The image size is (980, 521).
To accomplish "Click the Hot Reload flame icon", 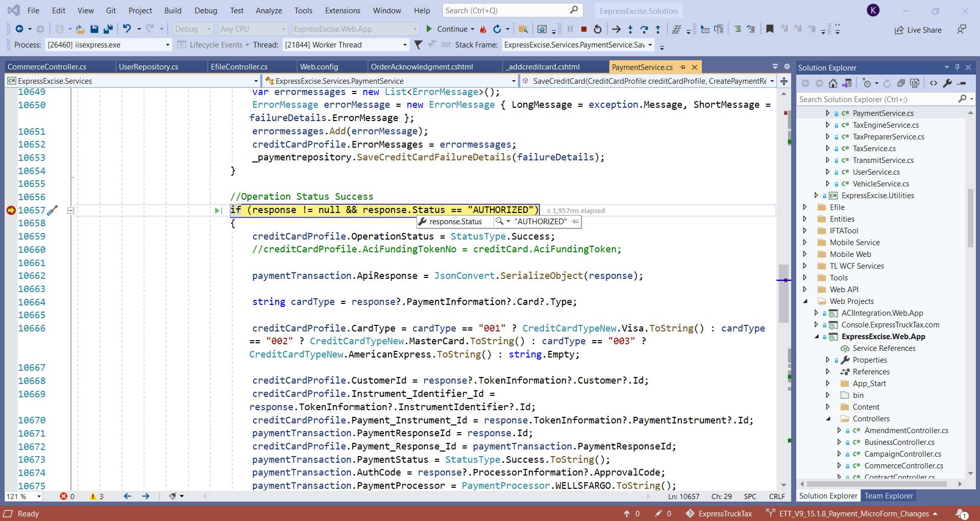I will point(483,29).
